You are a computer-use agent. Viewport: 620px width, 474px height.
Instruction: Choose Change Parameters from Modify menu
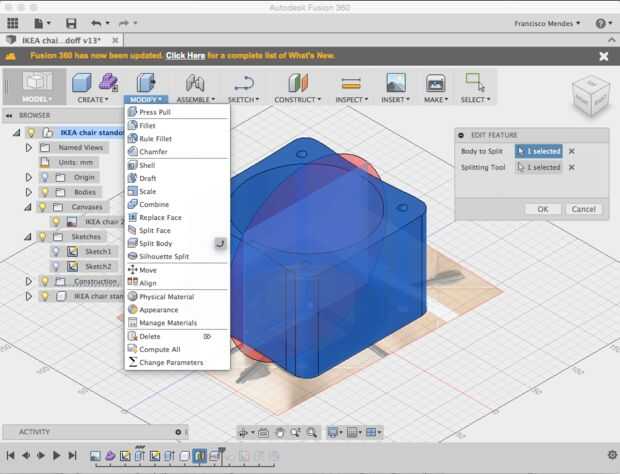pos(177,363)
